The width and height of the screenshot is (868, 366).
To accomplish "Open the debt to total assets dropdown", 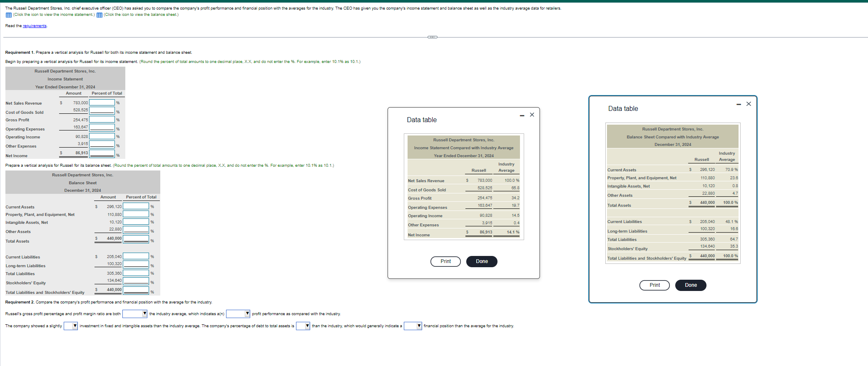I will tap(303, 326).
